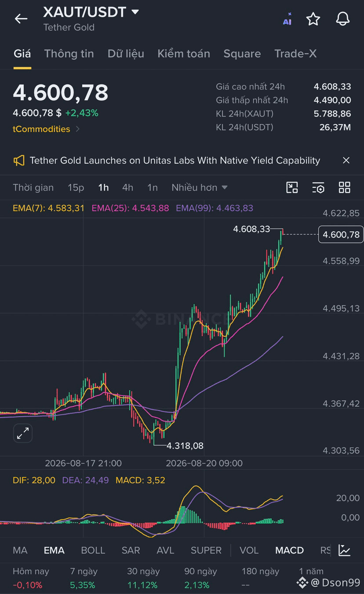Toggle the AVL indicator
Viewport: 364px width, 594px height.
pyautogui.click(x=165, y=550)
